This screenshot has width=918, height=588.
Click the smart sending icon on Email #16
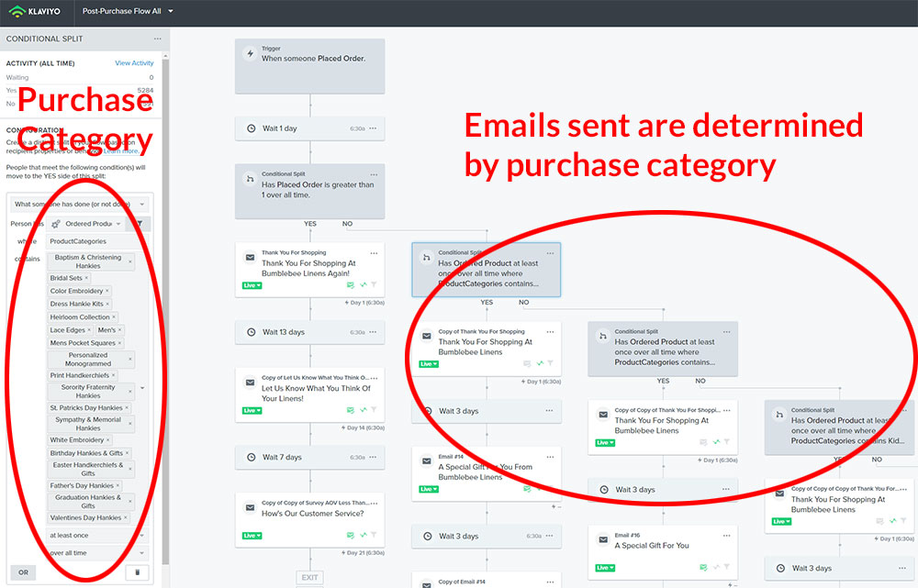[x=703, y=567]
